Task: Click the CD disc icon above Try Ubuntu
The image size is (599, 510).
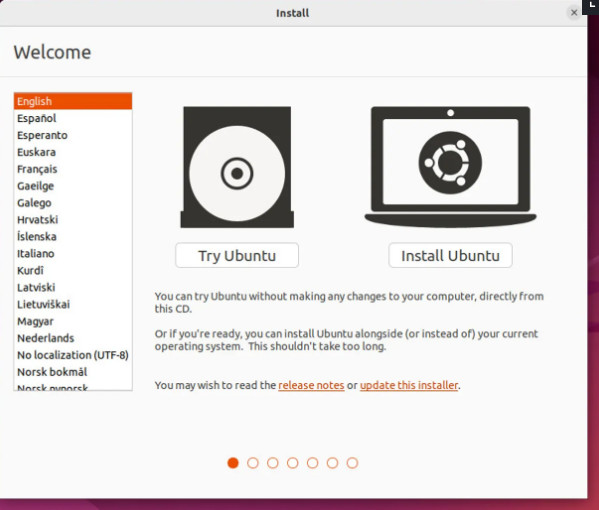Action: (x=237, y=167)
